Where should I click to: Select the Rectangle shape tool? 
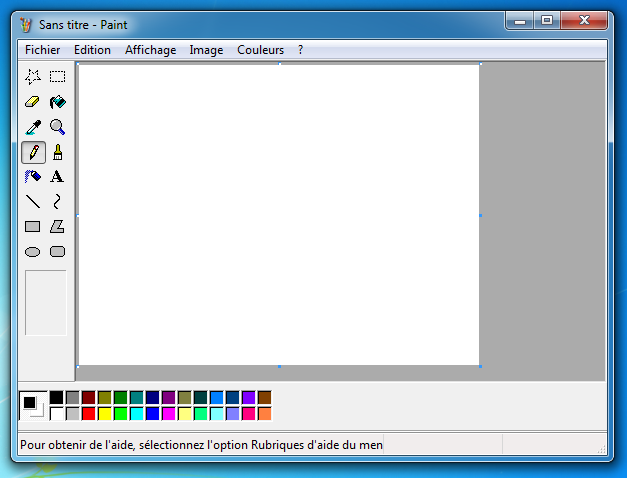click(33, 227)
